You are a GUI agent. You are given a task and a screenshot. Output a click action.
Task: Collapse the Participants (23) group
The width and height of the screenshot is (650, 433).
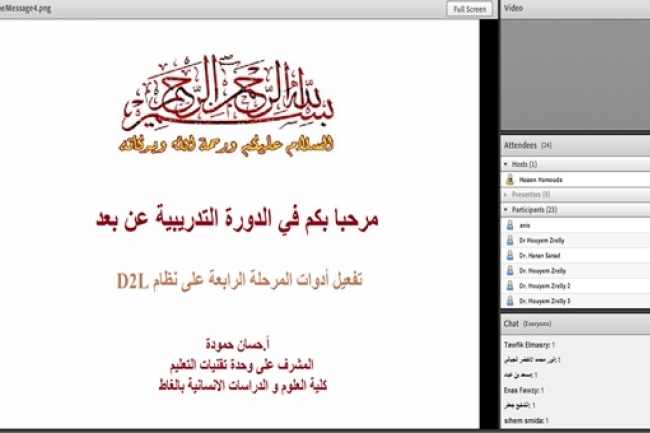click(506, 210)
